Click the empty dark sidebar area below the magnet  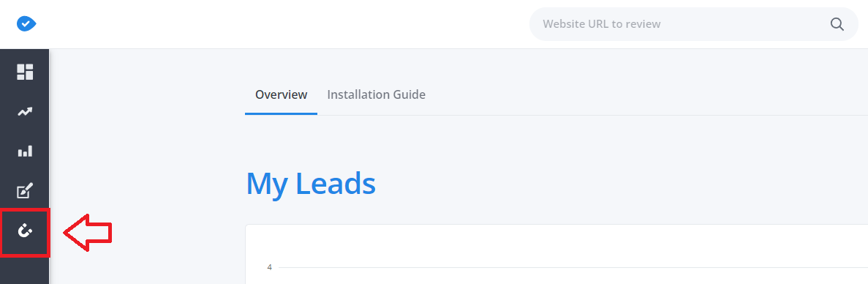tap(24, 271)
